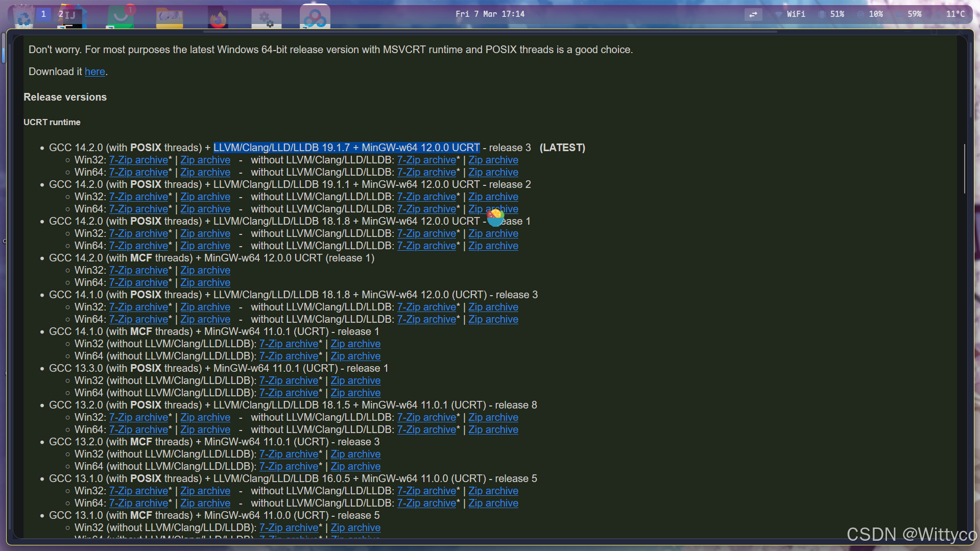Image resolution: width=980 pixels, height=551 pixels.
Task: Switch to workspace 1 in the top panel
Action: point(43,14)
